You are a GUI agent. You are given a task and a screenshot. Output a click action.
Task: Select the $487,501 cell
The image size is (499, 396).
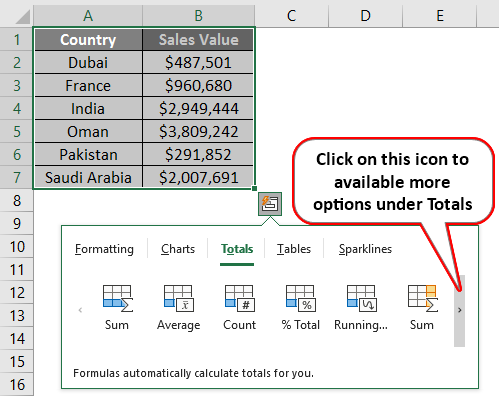point(198,63)
